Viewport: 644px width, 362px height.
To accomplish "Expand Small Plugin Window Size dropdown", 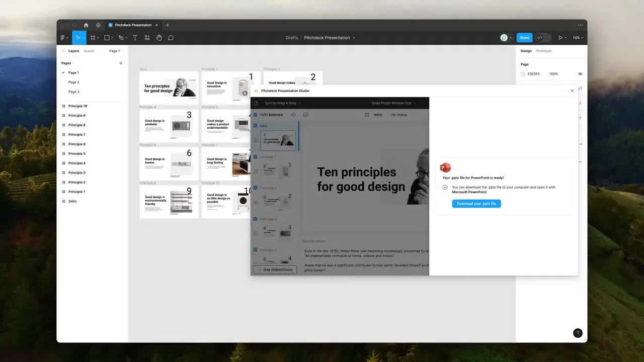I will point(393,103).
